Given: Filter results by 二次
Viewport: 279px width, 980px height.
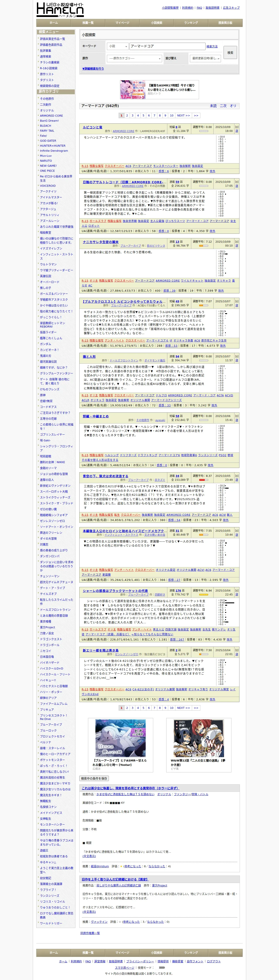Looking at the screenshot, I should coord(223,106).
